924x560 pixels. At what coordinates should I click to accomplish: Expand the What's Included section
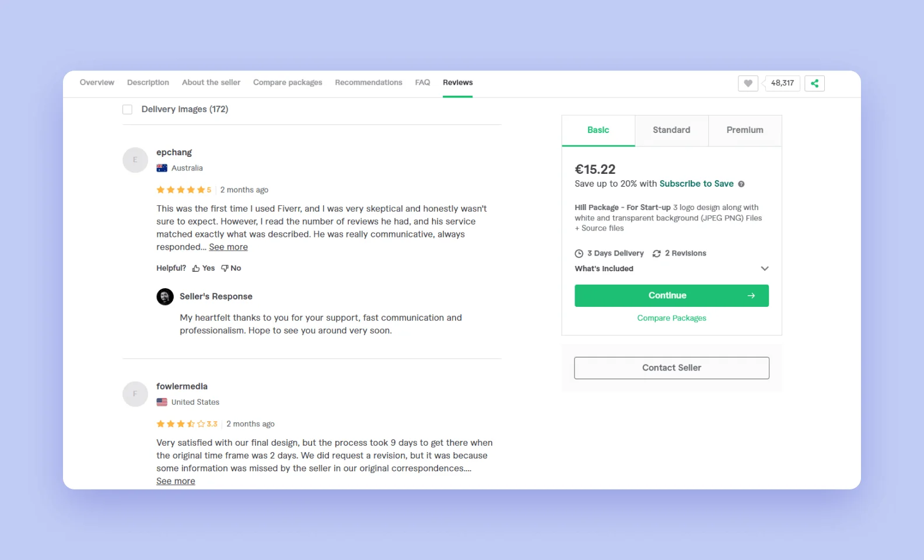tap(765, 268)
